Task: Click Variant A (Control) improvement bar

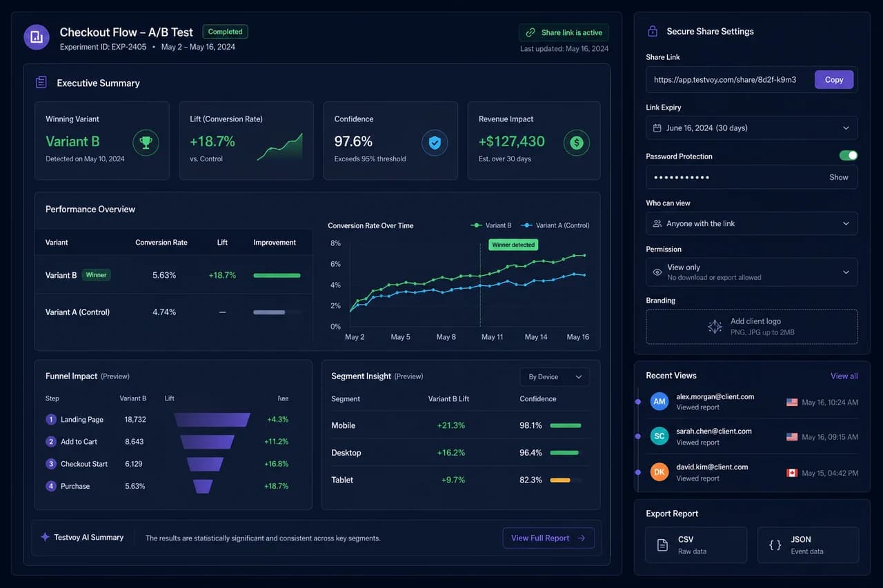Action: [277, 312]
